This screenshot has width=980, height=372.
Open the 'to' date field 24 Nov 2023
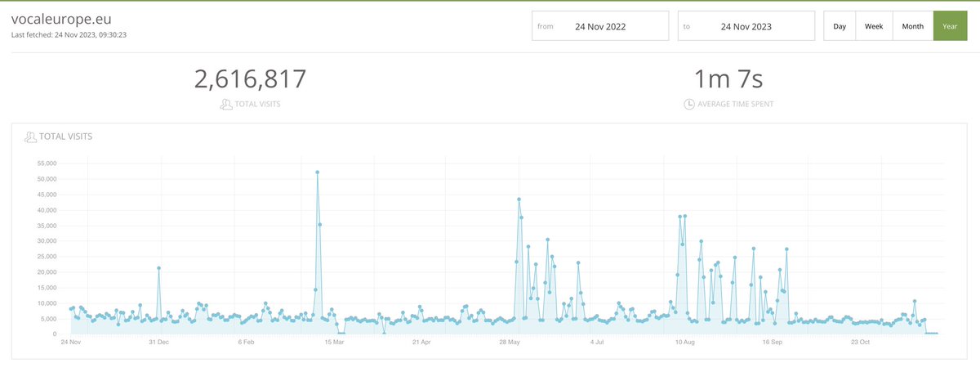coord(746,26)
